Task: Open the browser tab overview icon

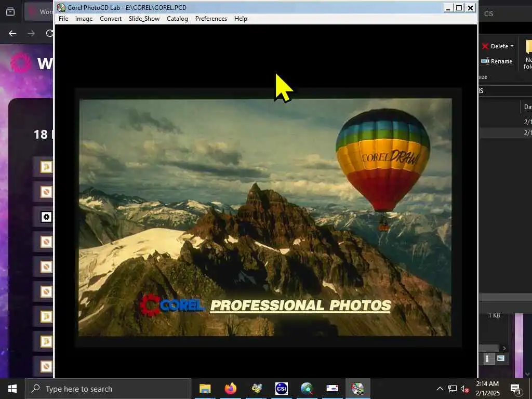Action: coord(10,12)
